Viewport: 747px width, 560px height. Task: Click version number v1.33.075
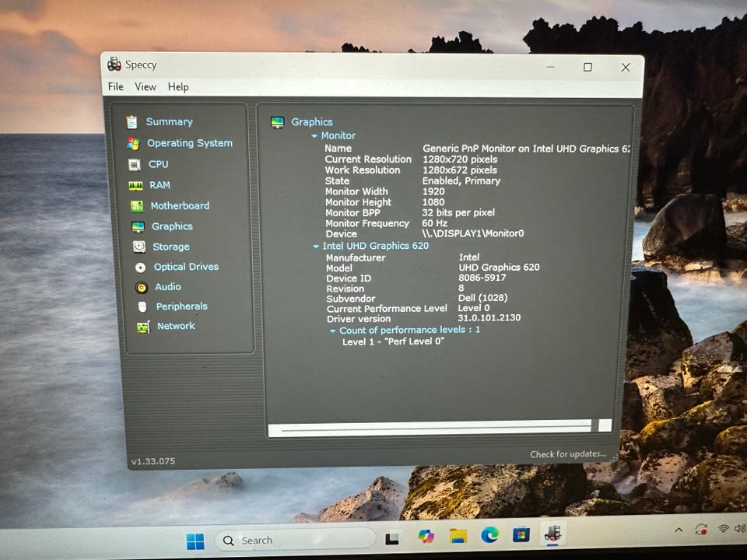coord(153,461)
